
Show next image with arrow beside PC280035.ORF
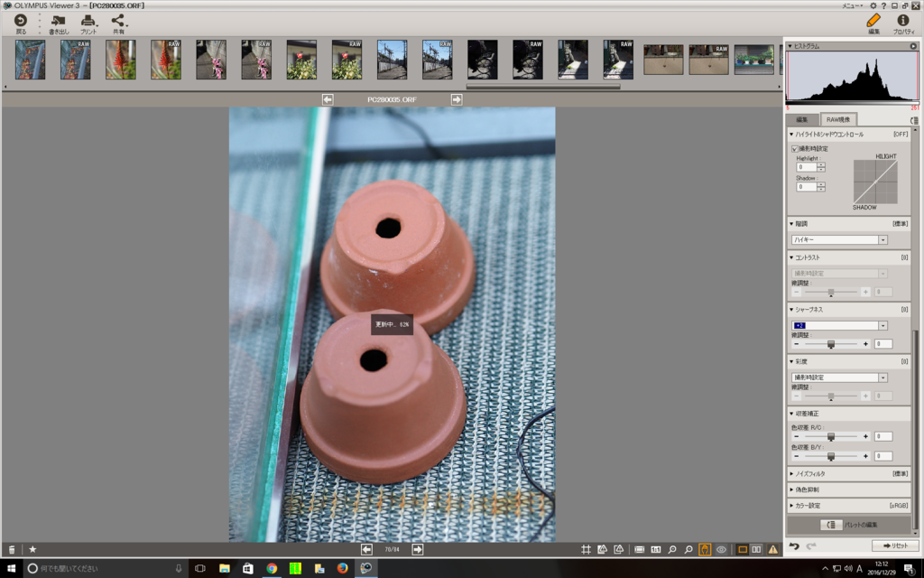(x=457, y=99)
